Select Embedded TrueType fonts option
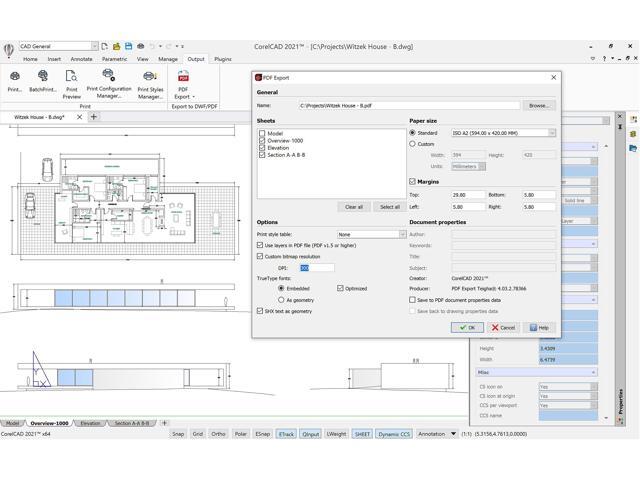The image size is (640, 480). pos(281,288)
